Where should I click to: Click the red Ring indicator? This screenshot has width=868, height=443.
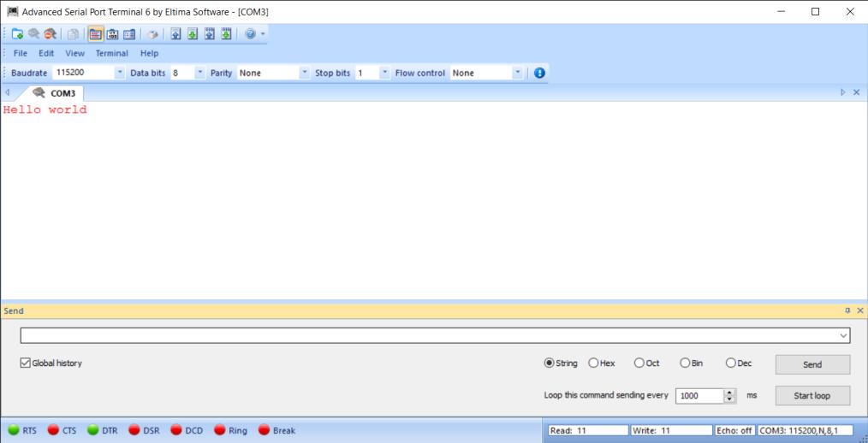220,429
